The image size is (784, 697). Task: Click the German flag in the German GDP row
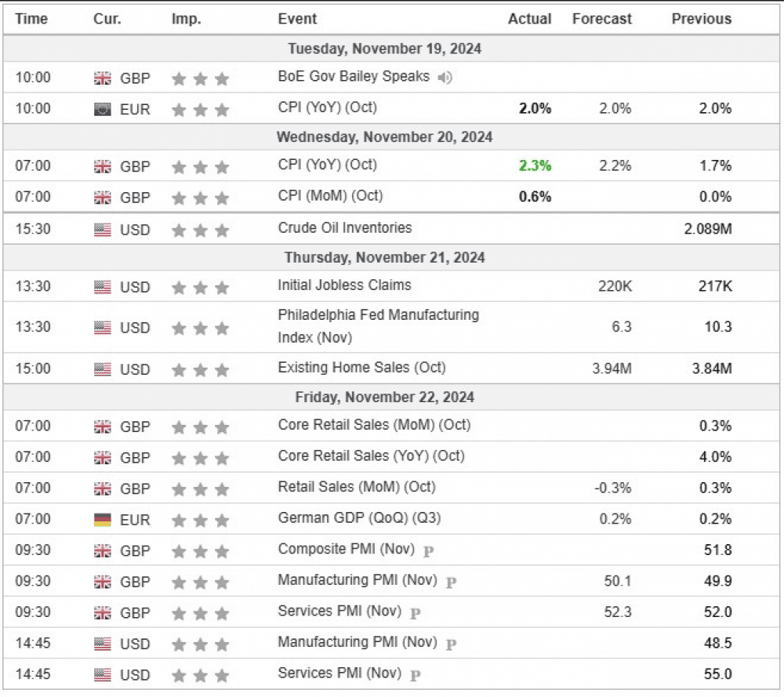pos(103,520)
